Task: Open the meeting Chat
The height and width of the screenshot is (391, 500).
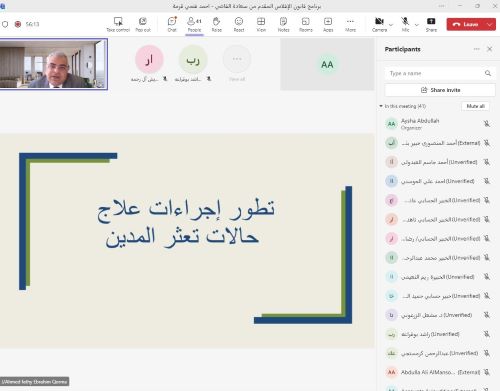Action: pyautogui.click(x=172, y=24)
